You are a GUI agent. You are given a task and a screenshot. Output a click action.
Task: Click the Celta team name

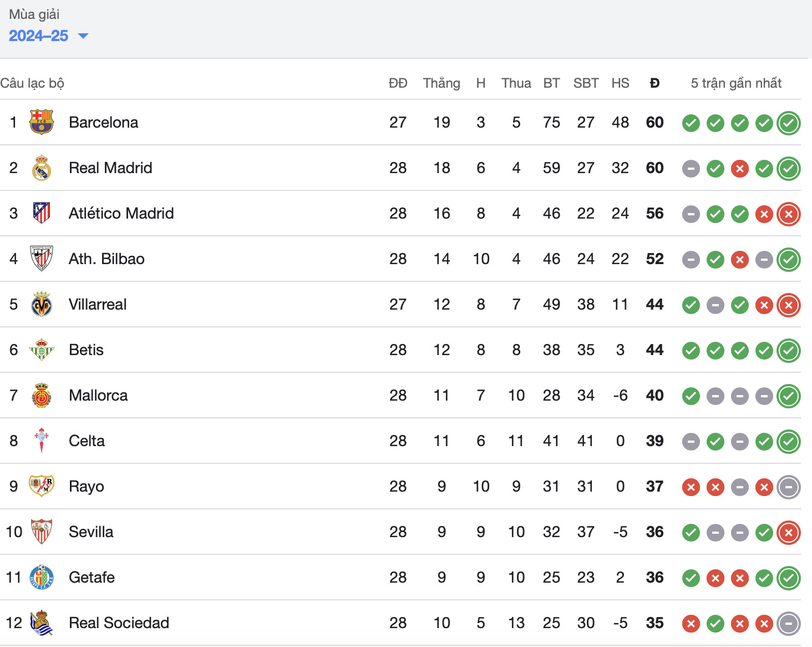pyautogui.click(x=87, y=441)
